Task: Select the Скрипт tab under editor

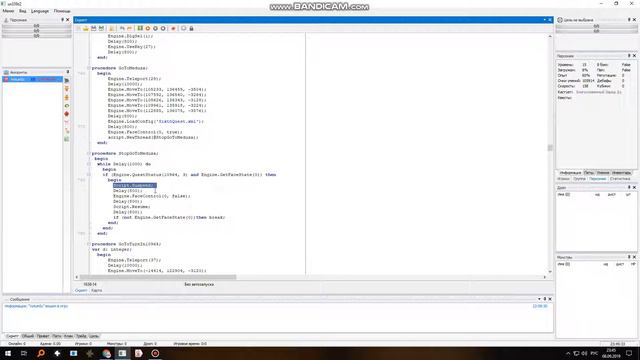Action: [x=81, y=290]
